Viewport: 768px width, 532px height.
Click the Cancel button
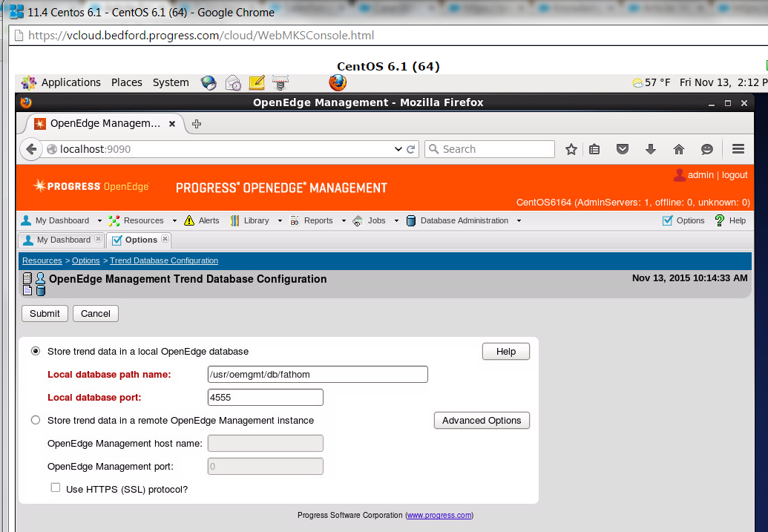[96, 314]
